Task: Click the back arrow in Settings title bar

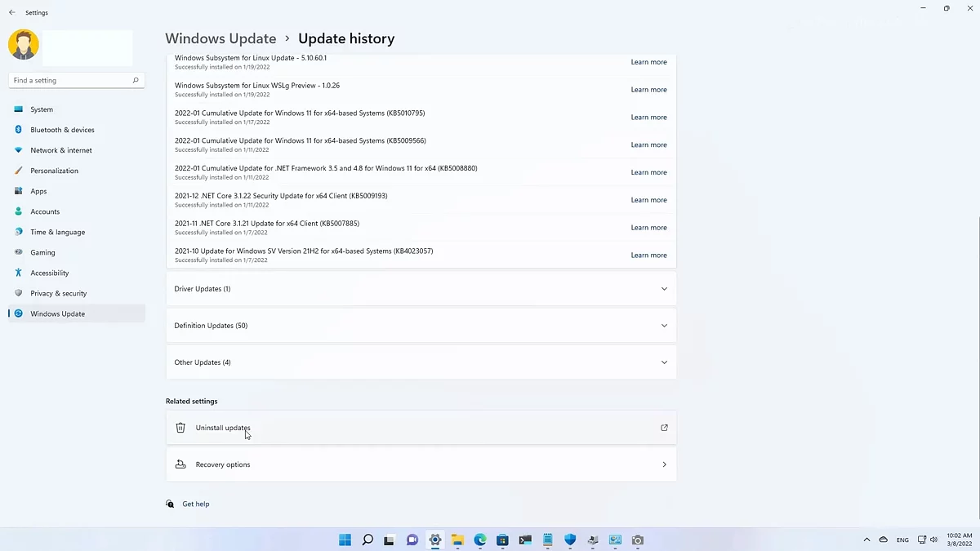Action: click(x=11, y=12)
